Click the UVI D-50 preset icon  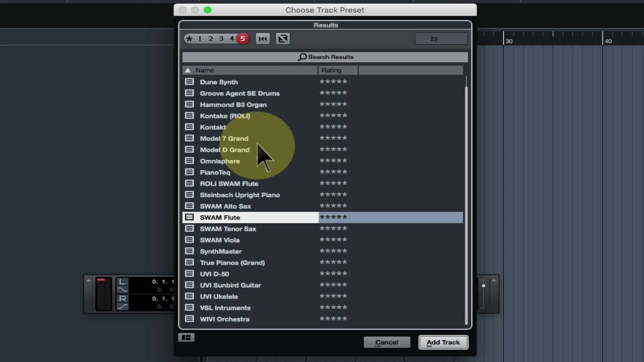tap(189, 274)
